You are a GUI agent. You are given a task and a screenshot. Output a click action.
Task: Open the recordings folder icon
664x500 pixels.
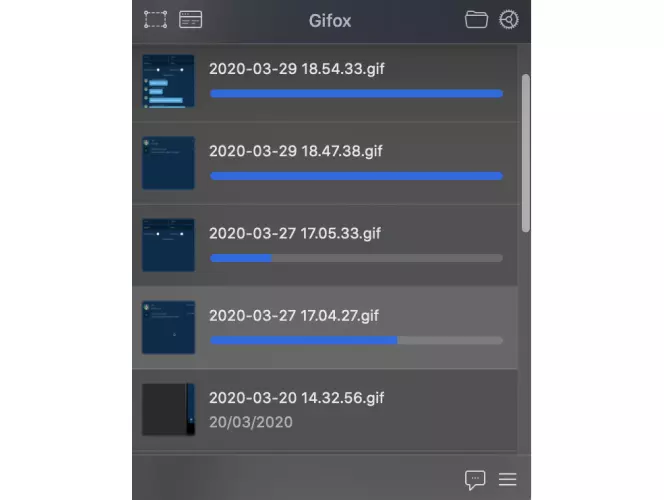click(x=476, y=19)
